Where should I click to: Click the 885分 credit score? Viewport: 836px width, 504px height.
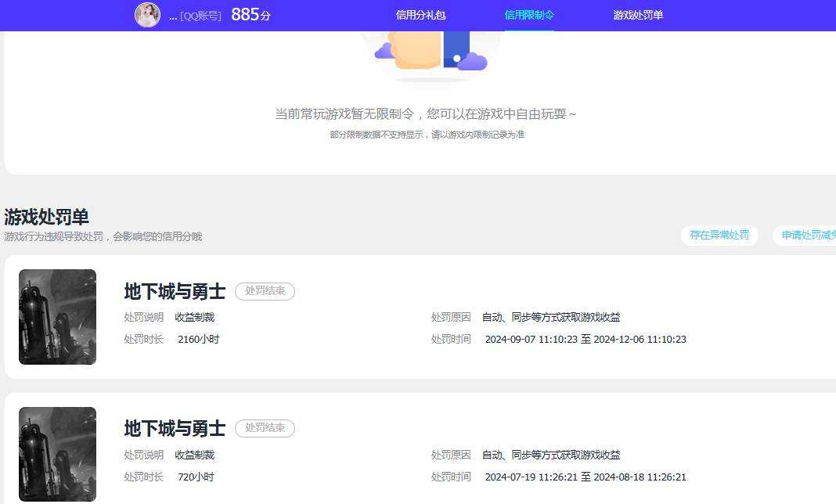[x=250, y=15]
